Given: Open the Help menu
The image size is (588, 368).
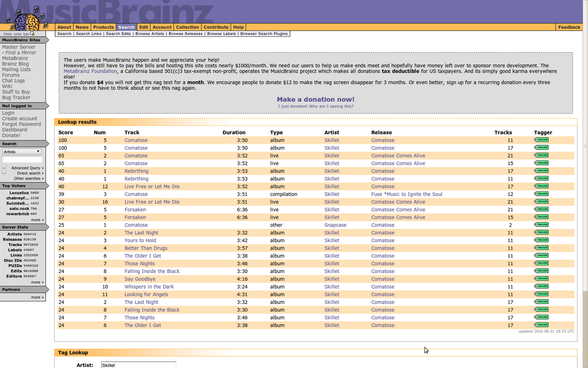Looking at the screenshot, I should click(238, 27).
